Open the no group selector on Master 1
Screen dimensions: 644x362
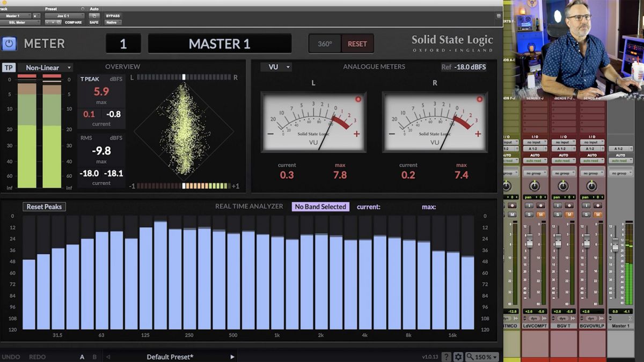point(621,173)
